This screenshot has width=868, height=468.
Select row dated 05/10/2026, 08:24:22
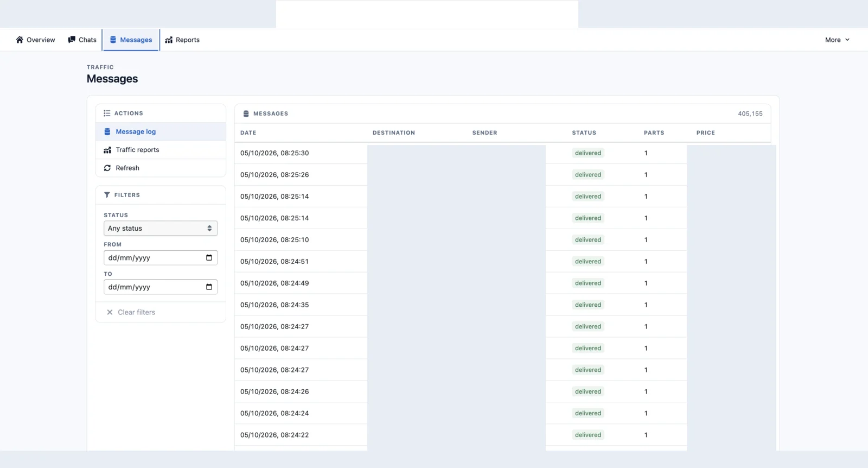502,435
